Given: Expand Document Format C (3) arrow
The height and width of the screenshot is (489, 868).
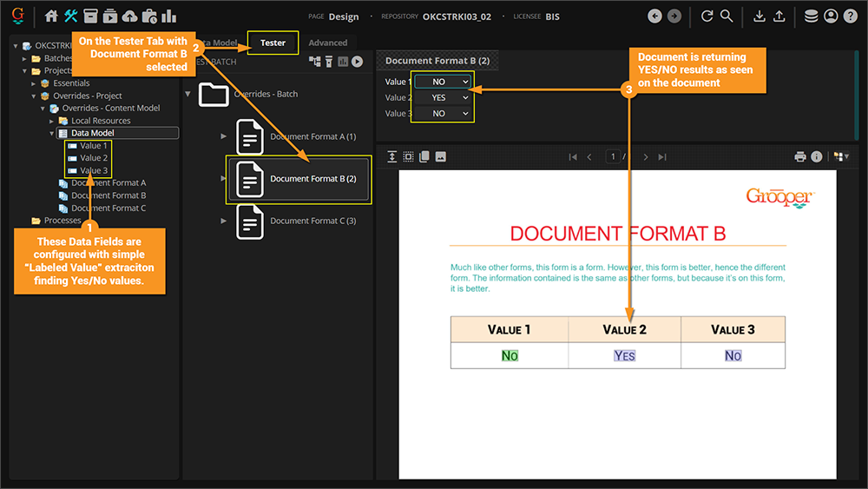Looking at the screenshot, I should (x=224, y=221).
